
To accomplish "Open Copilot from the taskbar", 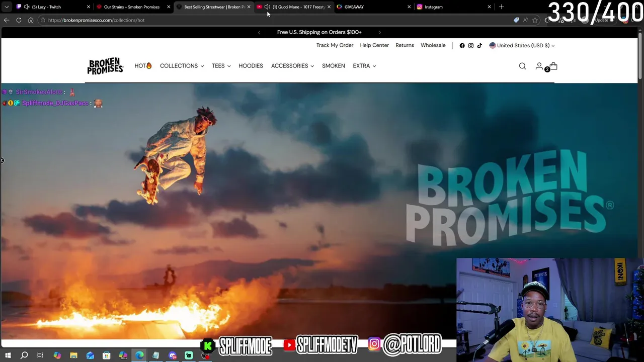I will pyautogui.click(x=57, y=355).
